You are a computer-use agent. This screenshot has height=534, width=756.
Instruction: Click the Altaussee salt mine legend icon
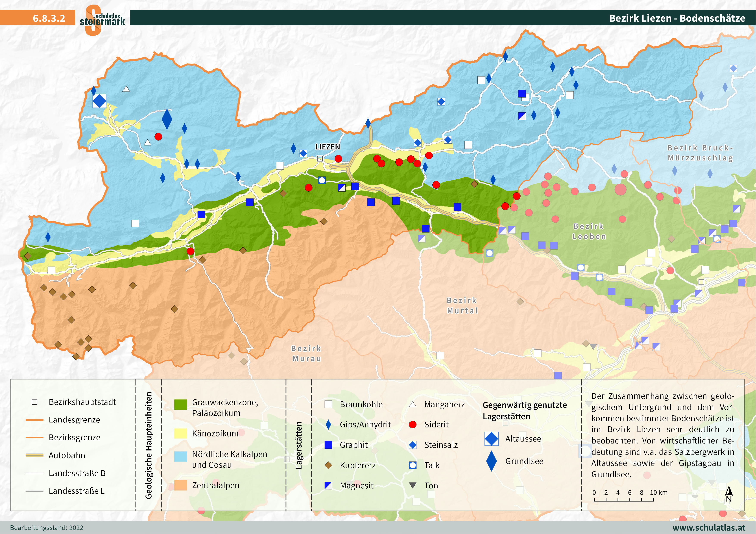(x=491, y=439)
